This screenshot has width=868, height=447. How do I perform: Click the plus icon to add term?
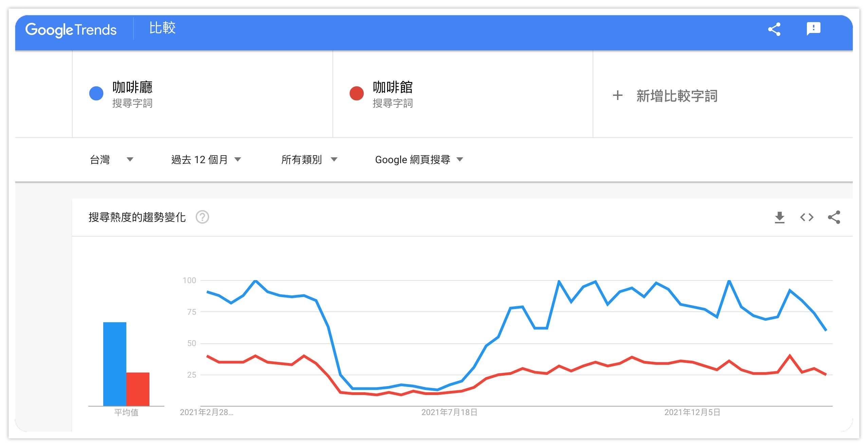coord(617,96)
